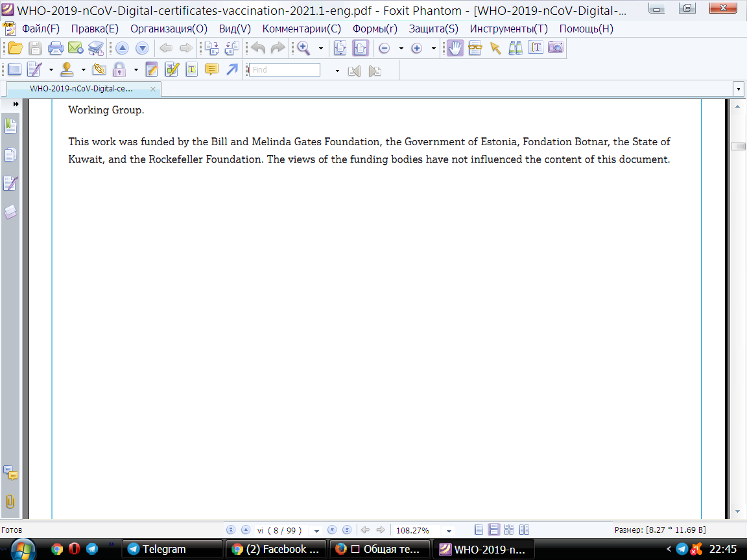This screenshot has width=747, height=560.
Task: Switch to Facebook Chrome window in taskbar
Action: tap(276, 549)
